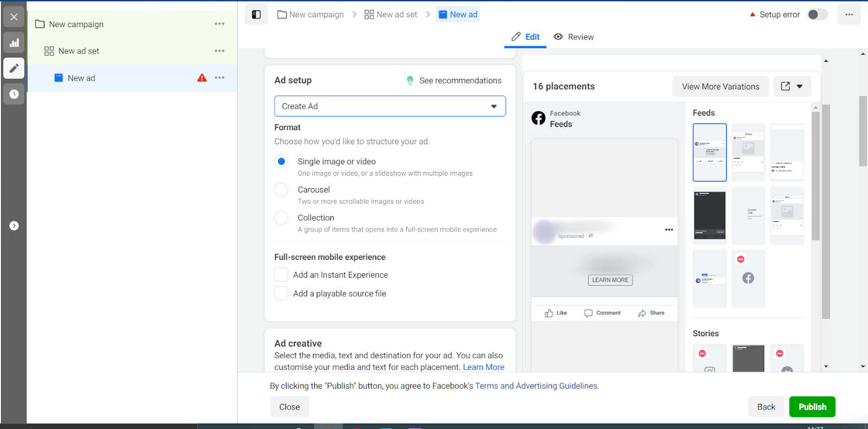Open the New ad row options menu
This screenshot has width=868, height=429.
point(220,78)
